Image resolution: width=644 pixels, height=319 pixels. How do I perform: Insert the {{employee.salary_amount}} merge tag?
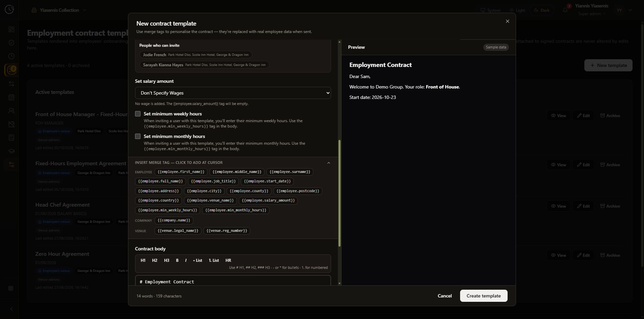point(268,201)
